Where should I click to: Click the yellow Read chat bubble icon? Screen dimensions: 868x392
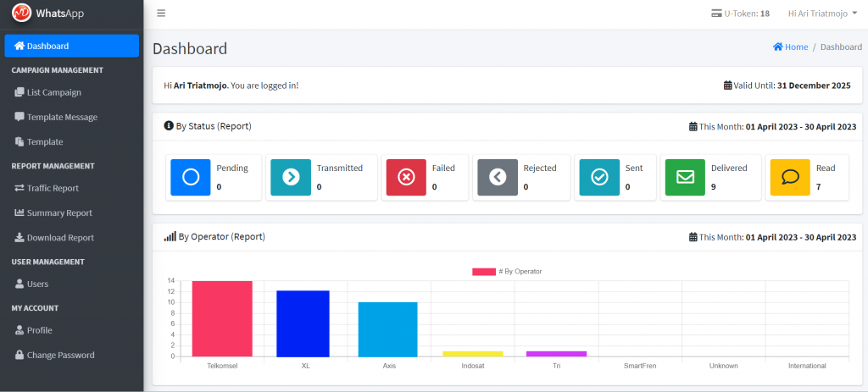point(790,177)
